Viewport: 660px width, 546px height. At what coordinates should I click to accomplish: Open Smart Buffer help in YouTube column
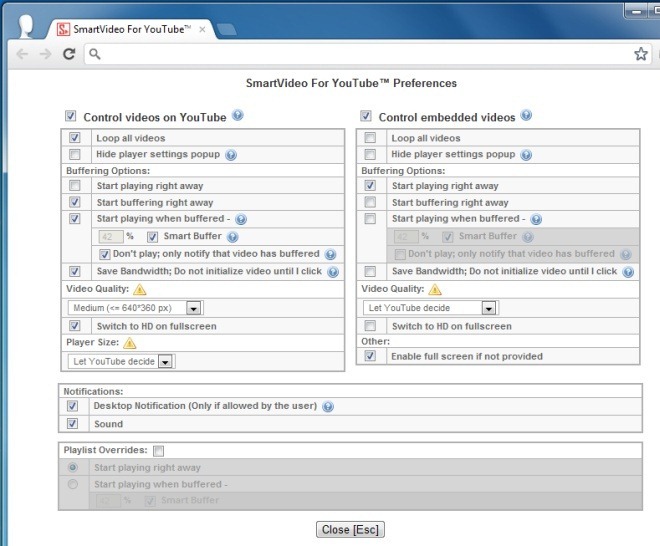click(233, 237)
